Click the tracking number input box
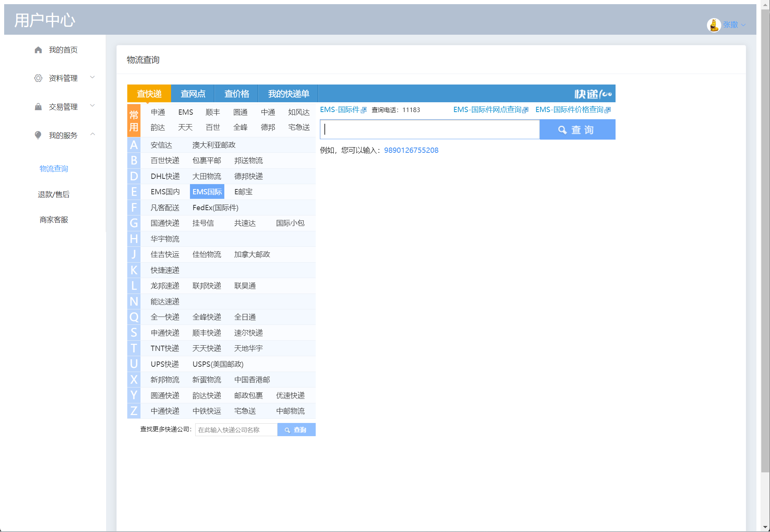 tap(430, 130)
